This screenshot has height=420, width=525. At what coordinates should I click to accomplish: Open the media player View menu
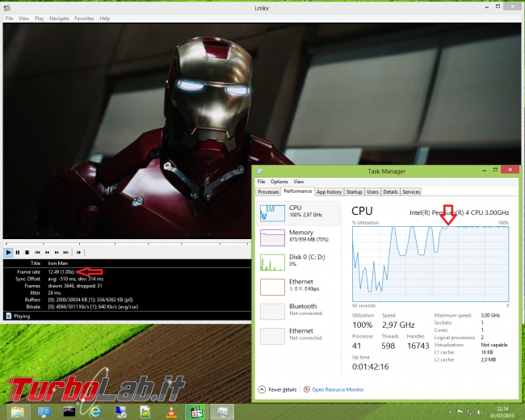click(x=23, y=19)
